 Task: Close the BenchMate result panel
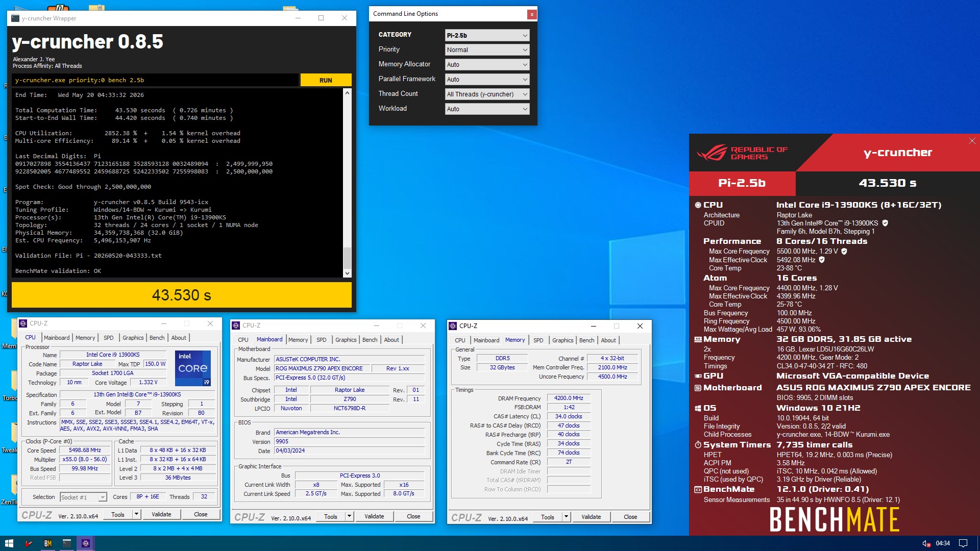(972, 141)
